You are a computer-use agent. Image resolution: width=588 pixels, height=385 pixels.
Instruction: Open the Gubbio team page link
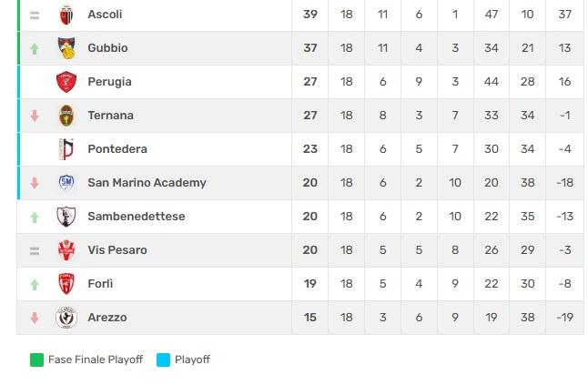107,48
